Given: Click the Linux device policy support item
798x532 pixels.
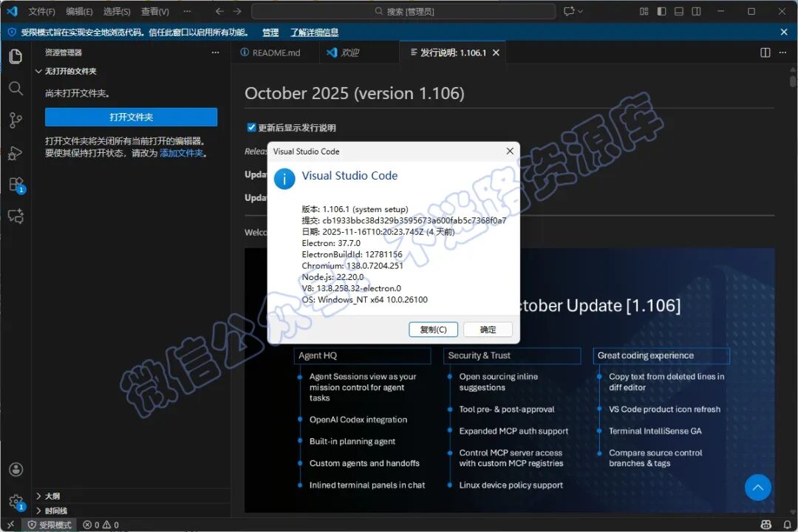Looking at the screenshot, I should coord(511,485).
